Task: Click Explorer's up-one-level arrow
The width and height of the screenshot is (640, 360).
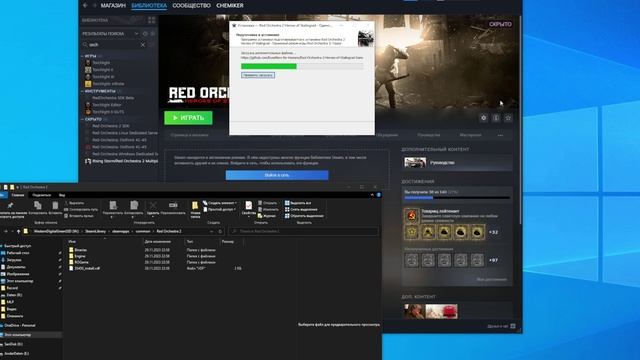Action: [x=18, y=231]
